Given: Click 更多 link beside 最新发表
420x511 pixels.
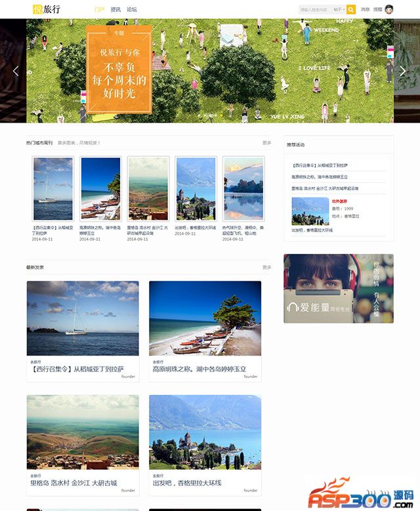Looking at the screenshot, I should click(x=266, y=267).
